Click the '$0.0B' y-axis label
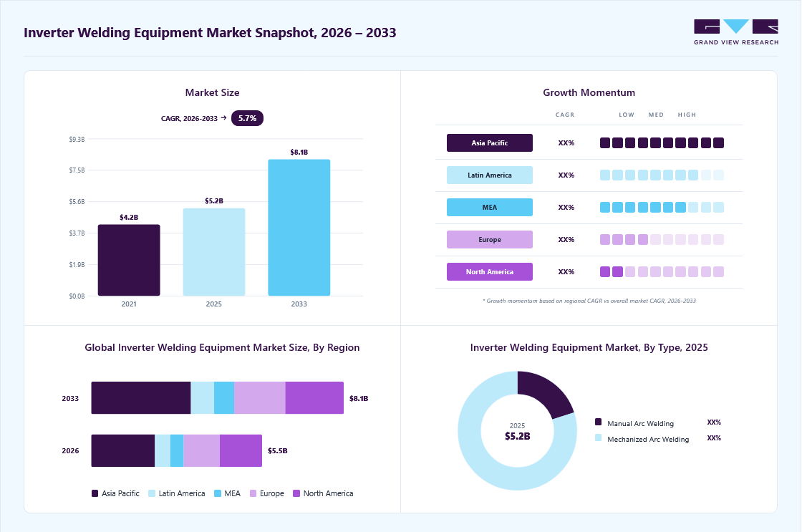 [77, 296]
